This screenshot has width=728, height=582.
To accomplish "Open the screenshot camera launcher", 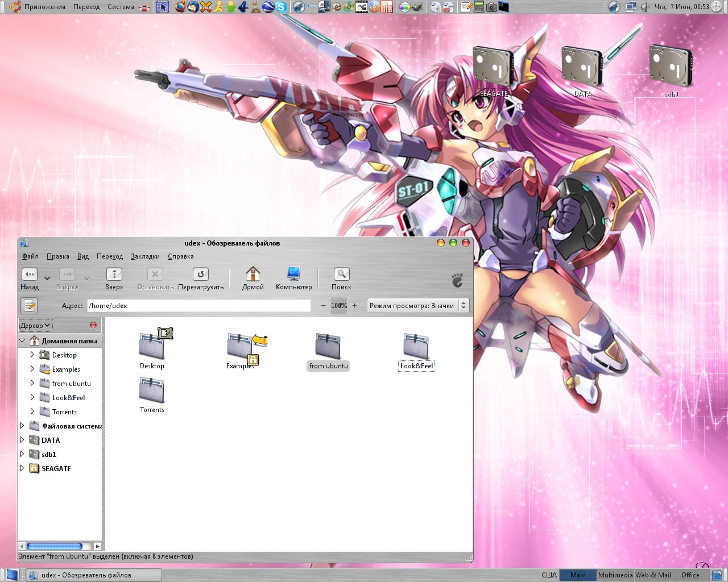I will 491,7.
